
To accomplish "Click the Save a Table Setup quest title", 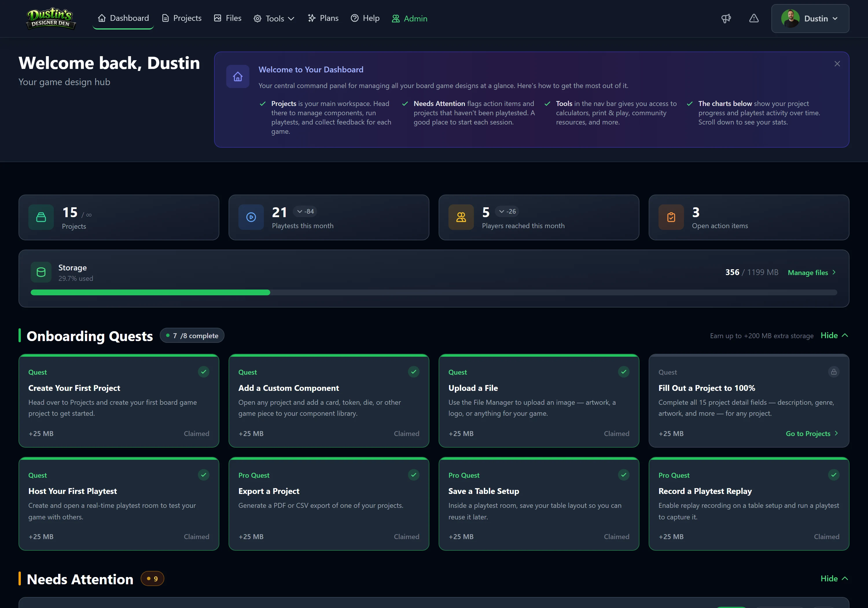I will 483,491.
